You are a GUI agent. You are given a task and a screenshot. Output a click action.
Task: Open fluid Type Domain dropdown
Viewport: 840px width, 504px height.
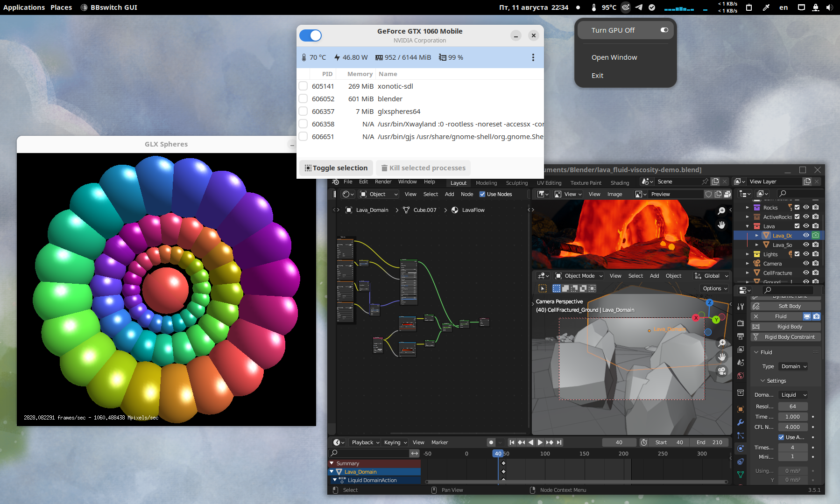[794, 366]
